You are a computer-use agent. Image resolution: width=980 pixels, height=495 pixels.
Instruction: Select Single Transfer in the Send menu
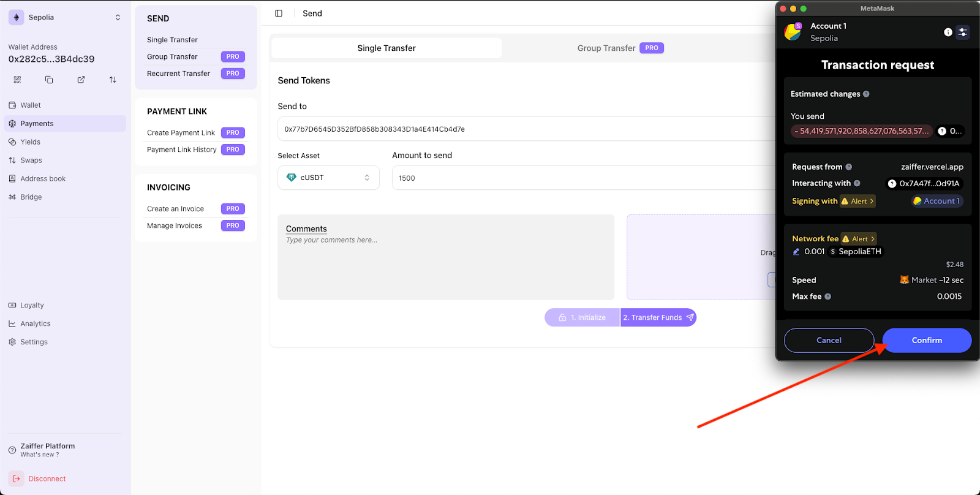(172, 40)
